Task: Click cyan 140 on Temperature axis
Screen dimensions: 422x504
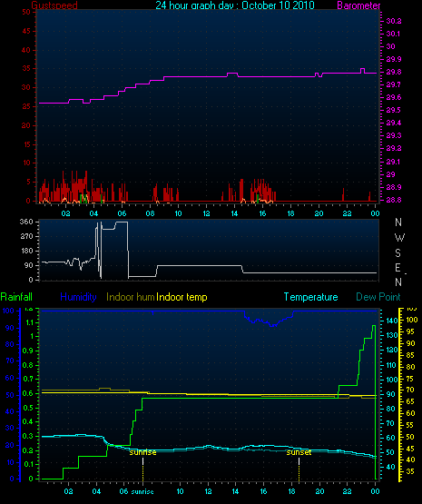Action: click(391, 321)
